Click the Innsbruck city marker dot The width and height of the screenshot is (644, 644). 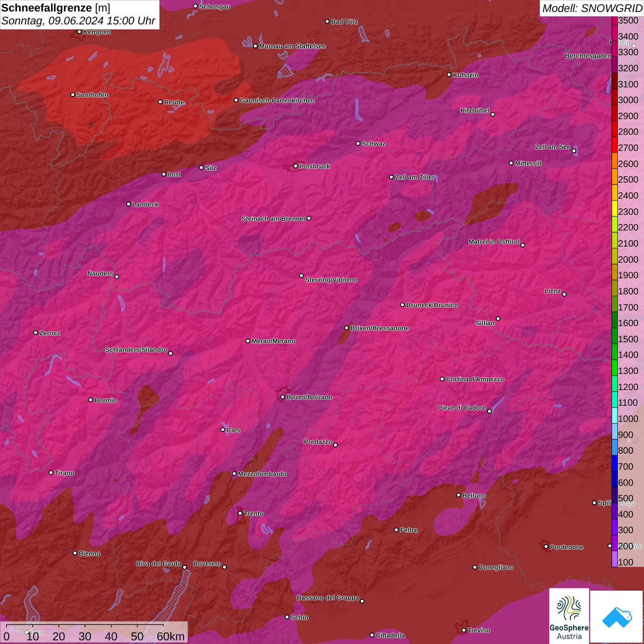tap(295, 166)
